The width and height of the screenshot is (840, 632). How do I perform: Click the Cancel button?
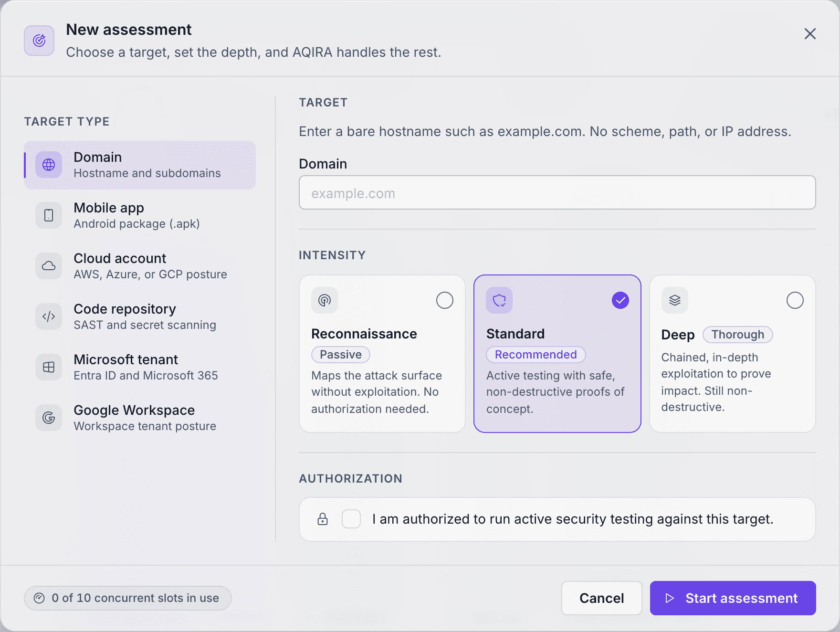point(601,598)
